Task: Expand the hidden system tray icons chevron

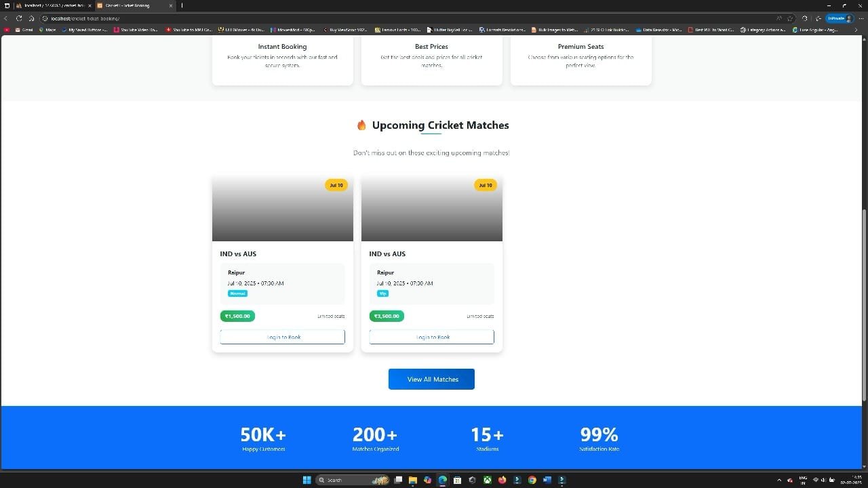Action: 778,480
